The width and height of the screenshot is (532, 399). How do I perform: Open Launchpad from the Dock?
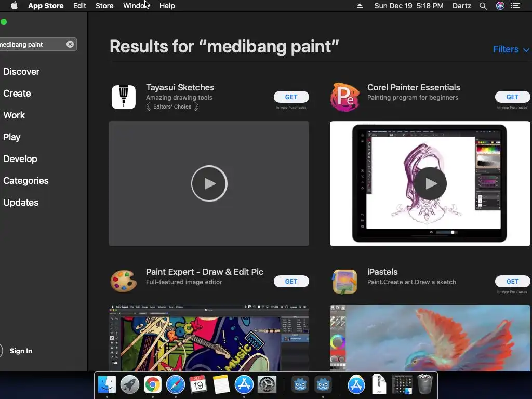pos(129,385)
